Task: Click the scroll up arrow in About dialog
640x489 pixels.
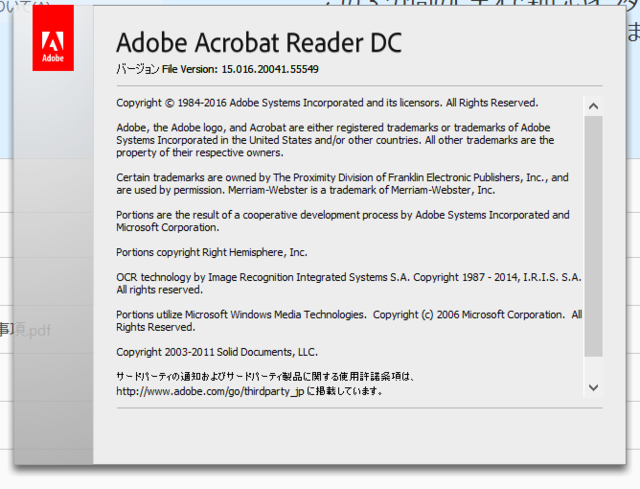Action: [x=593, y=107]
